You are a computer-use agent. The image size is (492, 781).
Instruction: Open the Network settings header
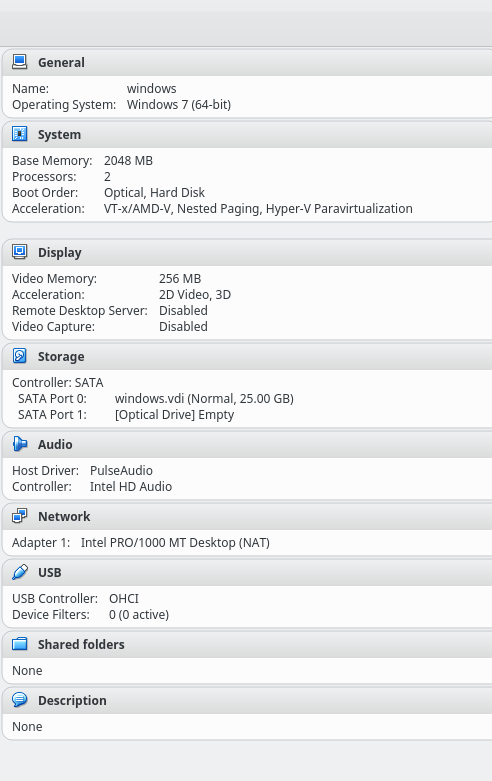point(64,517)
